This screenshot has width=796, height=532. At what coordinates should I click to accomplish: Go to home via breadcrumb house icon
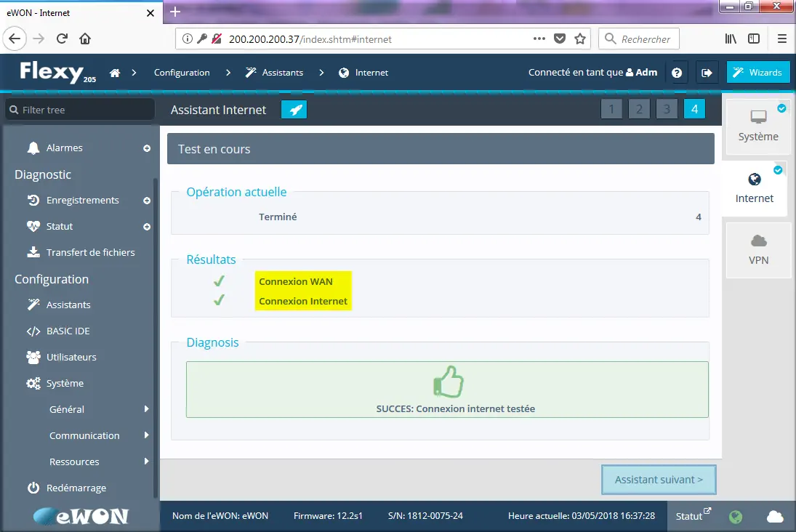115,73
